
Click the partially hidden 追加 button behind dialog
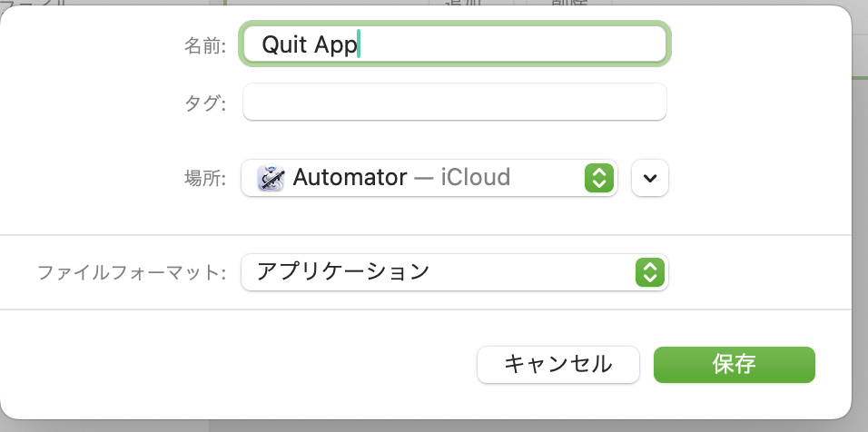463,3
